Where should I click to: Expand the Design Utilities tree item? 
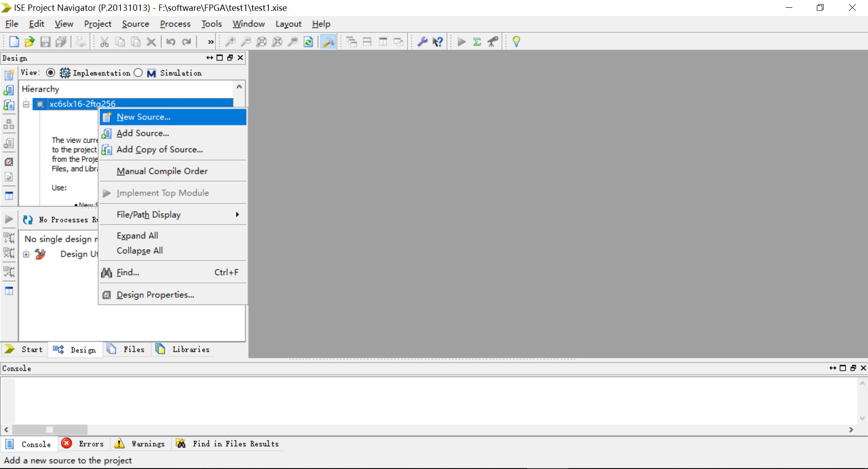[26, 254]
